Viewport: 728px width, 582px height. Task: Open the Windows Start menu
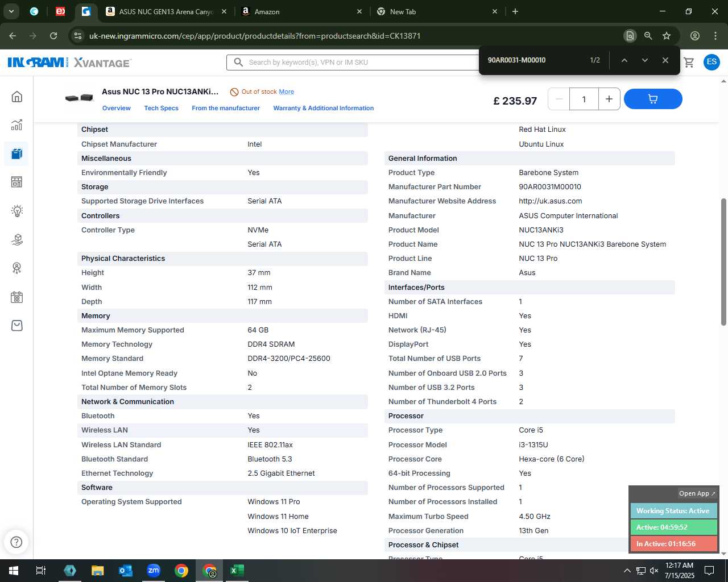coord(13,571)
